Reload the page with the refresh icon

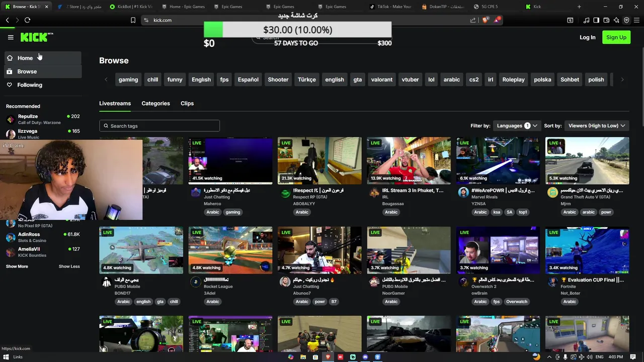point(27,20)
